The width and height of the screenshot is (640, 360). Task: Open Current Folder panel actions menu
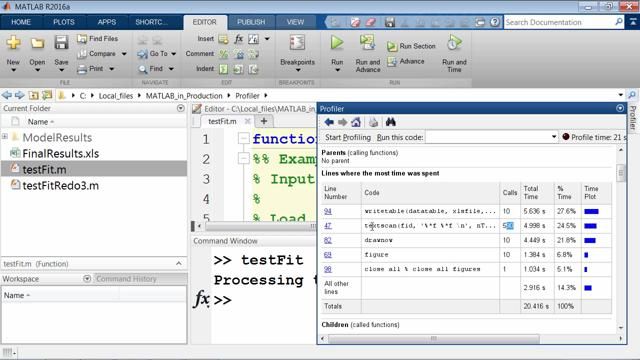click(181, 108)
